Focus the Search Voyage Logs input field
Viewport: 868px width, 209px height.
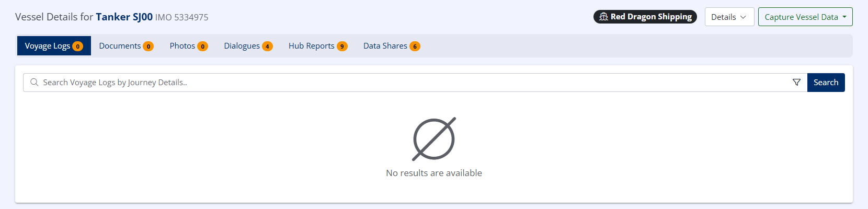(x=408, y=83)
